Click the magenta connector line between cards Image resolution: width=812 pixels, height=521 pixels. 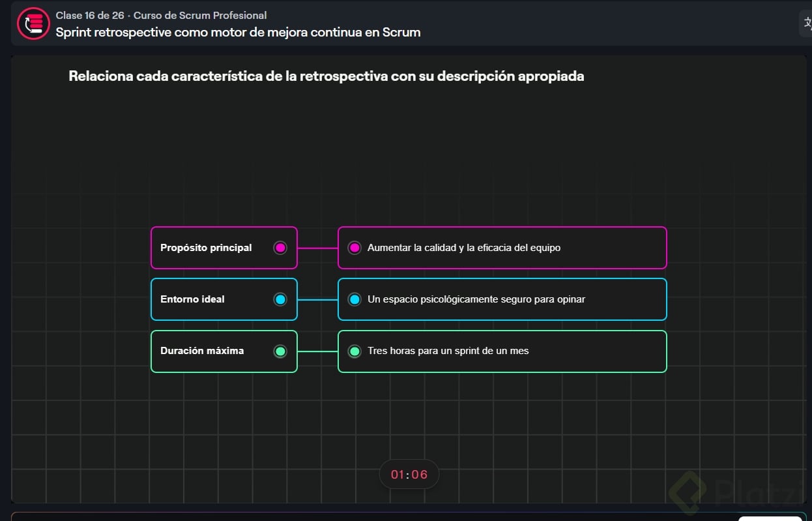click(317, 248)
